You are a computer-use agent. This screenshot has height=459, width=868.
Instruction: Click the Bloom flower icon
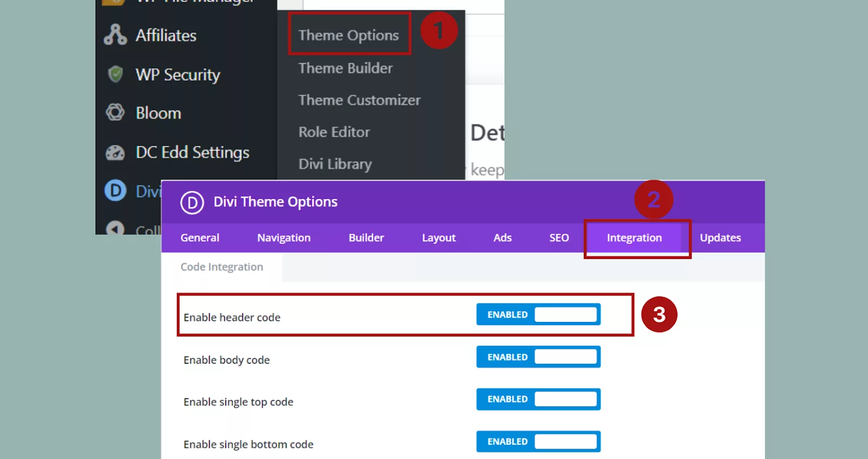[115, 112]
